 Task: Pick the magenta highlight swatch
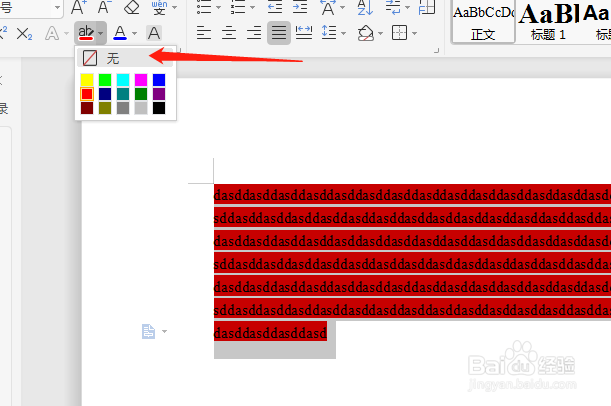point(141,80)
